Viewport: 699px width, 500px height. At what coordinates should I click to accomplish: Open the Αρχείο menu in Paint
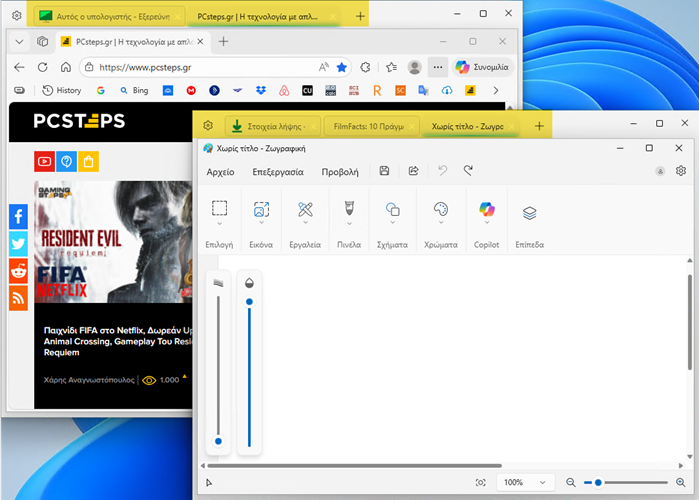[220, 172]
